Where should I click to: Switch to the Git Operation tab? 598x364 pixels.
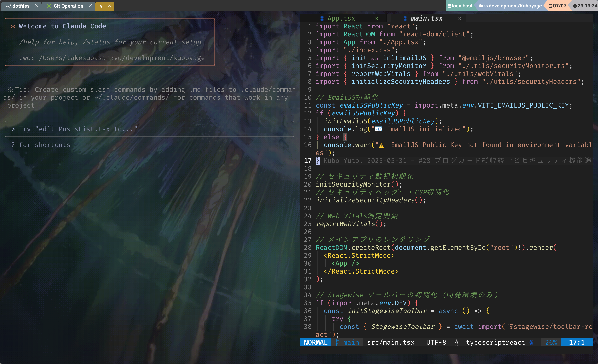(x=68, y=6)
